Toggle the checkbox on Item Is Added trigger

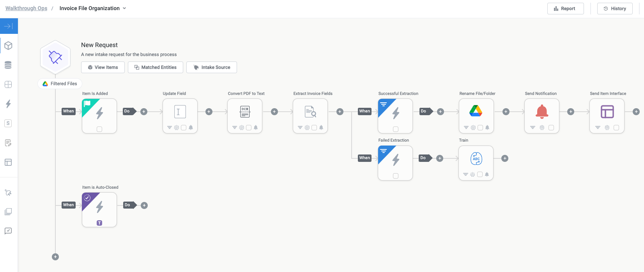click(x=99, y=129)
